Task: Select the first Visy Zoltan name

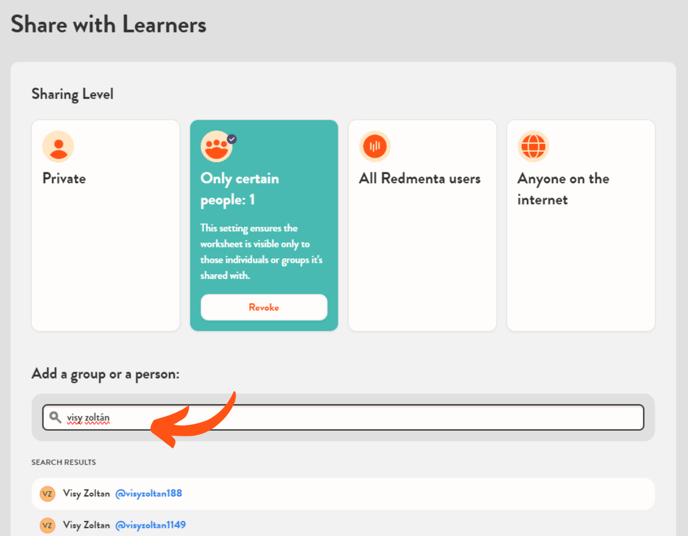Action: coord(86,494)
